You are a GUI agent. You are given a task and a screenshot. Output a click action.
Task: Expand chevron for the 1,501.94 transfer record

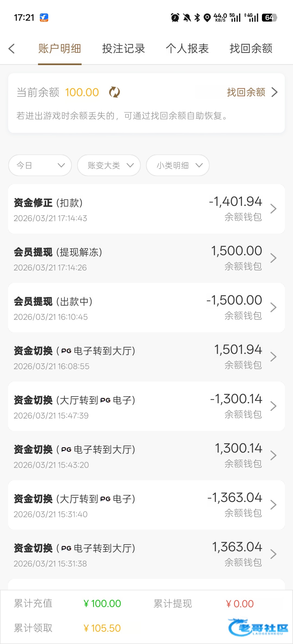273,357
